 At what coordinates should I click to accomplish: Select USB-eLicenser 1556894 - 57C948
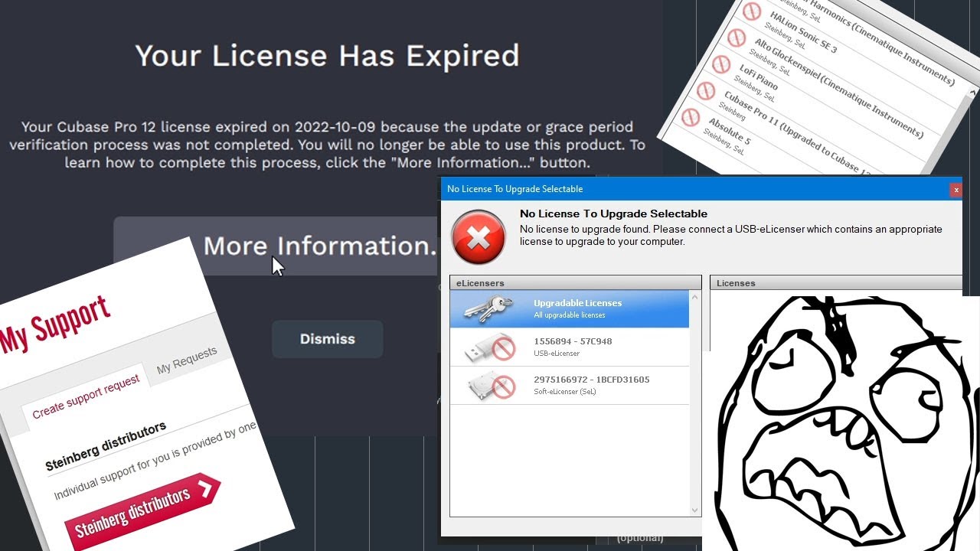click(570, 347)
